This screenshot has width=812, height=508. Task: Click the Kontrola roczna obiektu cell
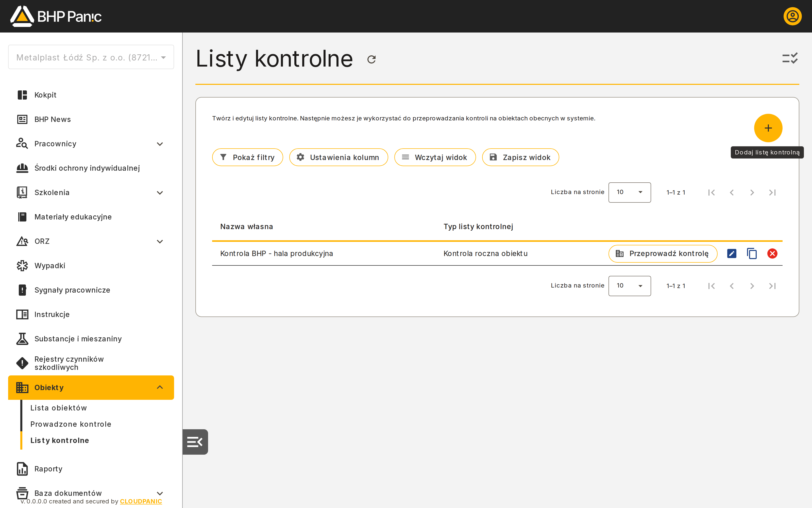point(485,253)
